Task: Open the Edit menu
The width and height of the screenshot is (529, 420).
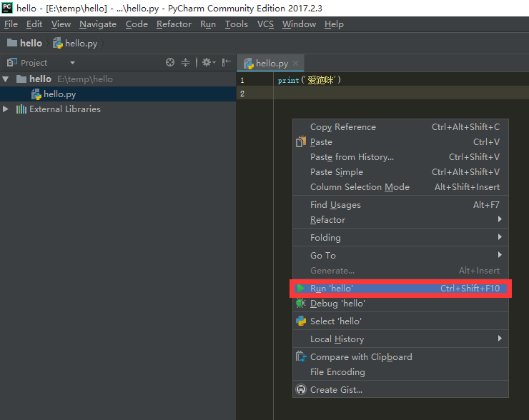Action: tap(34, 24)
